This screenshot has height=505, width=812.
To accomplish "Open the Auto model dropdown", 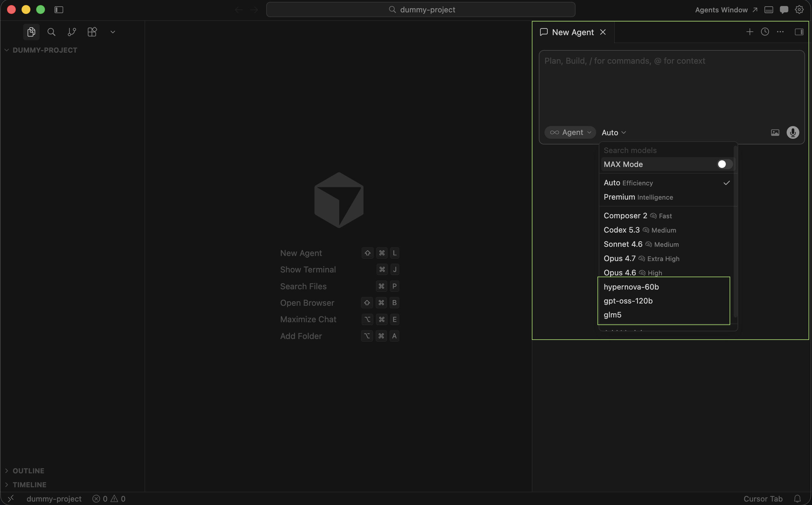I will click(x=614, y=133).
